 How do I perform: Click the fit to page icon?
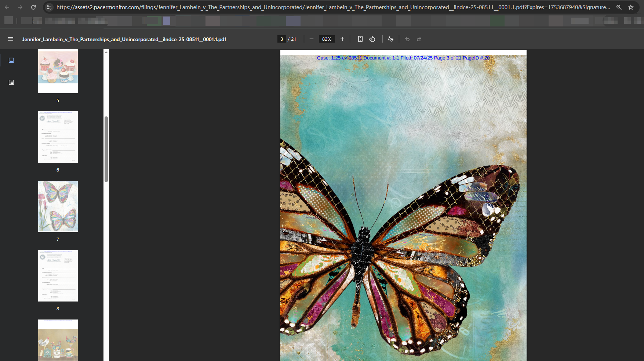click(360, 39)
